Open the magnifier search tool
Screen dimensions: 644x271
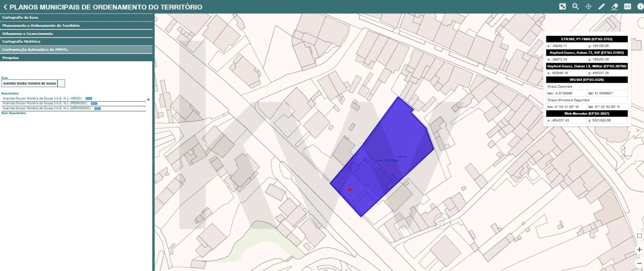[x=575, y=6]
